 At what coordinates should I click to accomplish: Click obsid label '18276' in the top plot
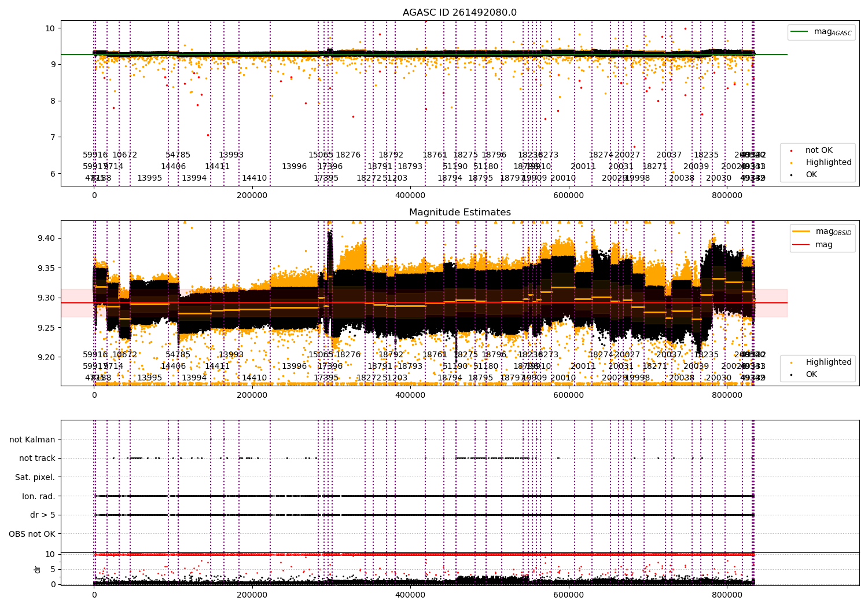point(348,155)
